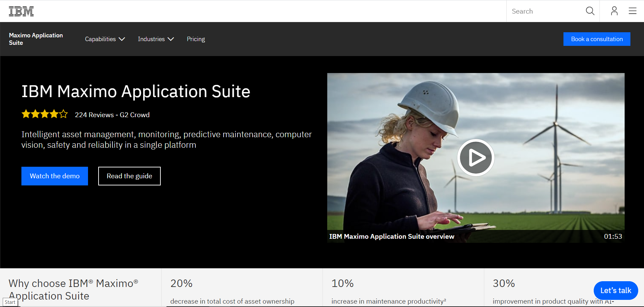Expand the Industries dropdown
Screen dimensions: 644x307
tap(156, 39)
